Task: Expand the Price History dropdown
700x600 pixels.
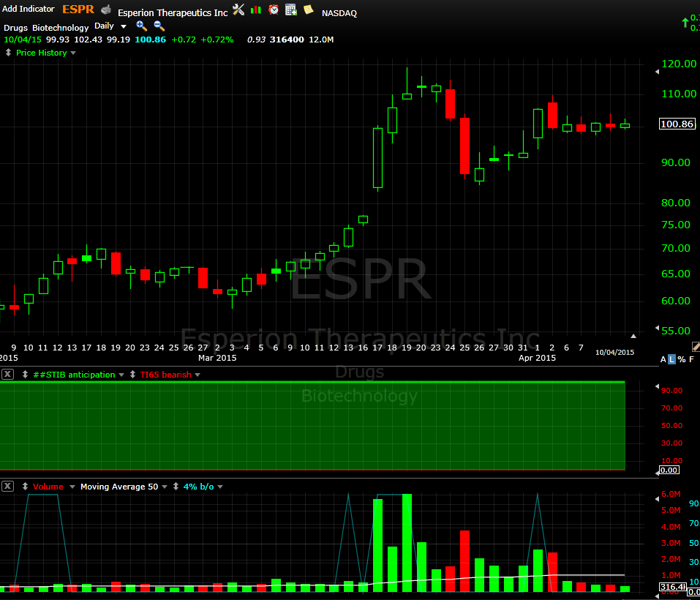Action: coord(73,53)
